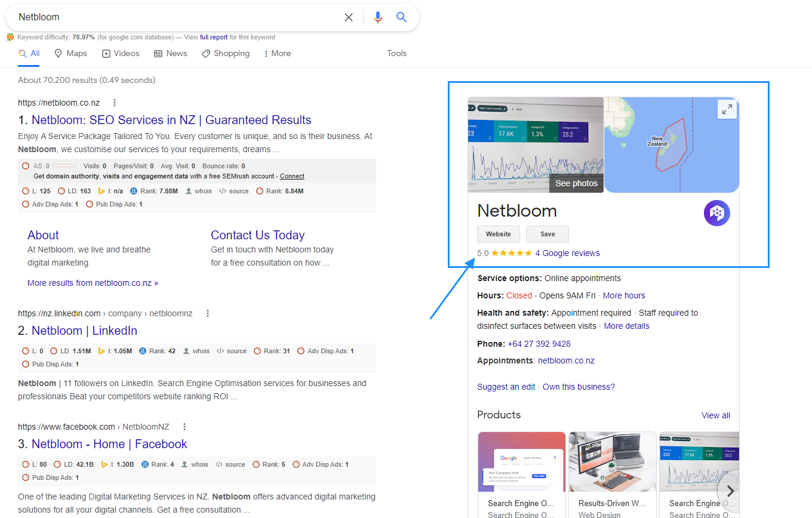Open See photos on the business image
Image resolution: width=812 pixels, height=518 pixels.
(576, 183)
